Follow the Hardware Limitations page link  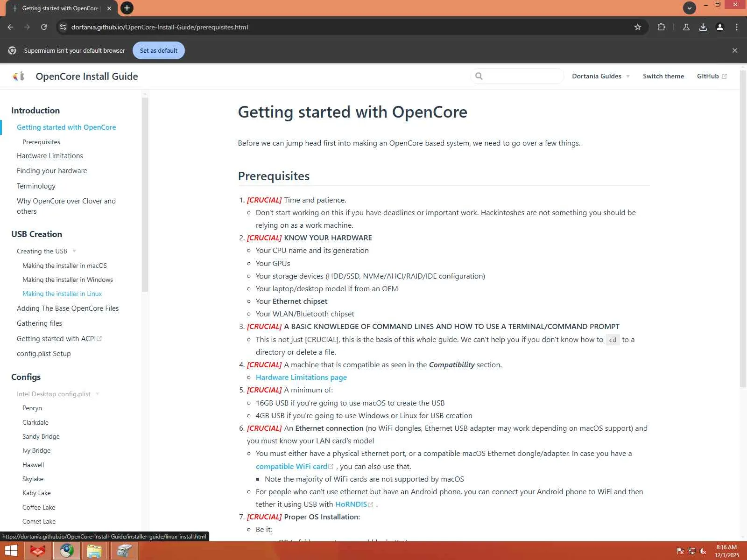point(301,377)
